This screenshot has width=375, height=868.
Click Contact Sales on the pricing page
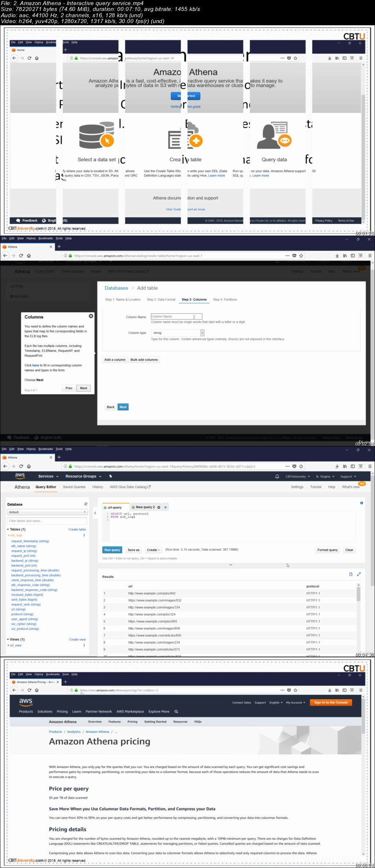242,703
